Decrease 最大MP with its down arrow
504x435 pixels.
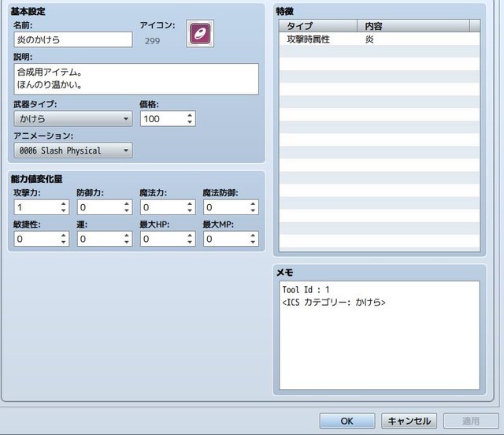[x=254, y=242]
